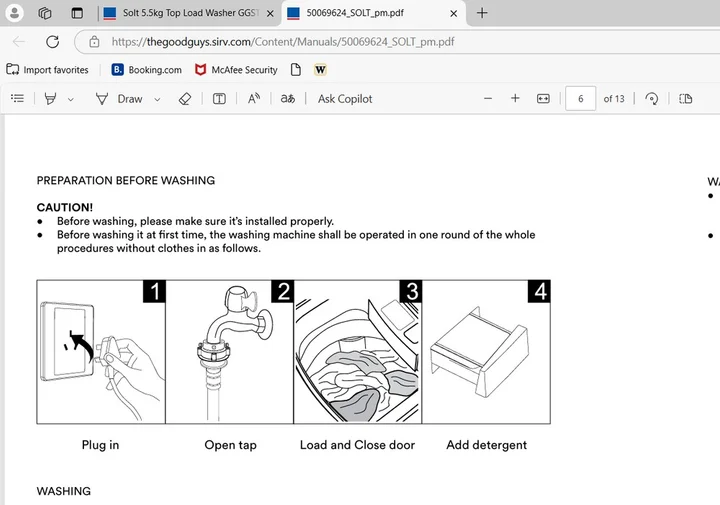Viewport: 720px width, 505px height.
Task: Open the Import favorites bookmark
Action: coord(47,70)
